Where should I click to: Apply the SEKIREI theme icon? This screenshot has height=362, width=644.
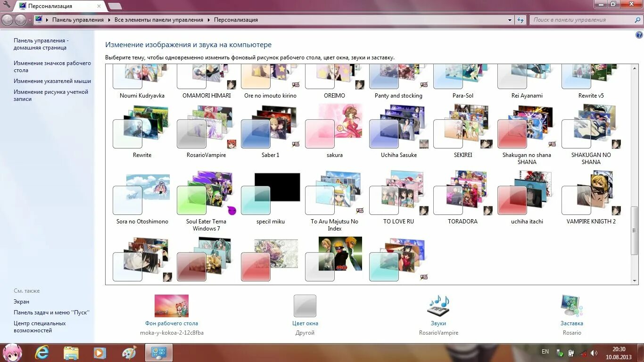(463, 126)
